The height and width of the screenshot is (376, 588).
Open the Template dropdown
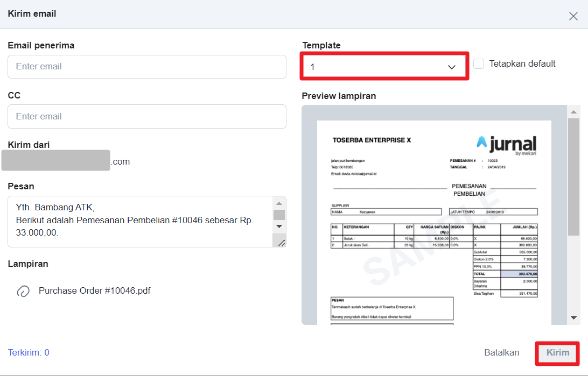point(384,67)
